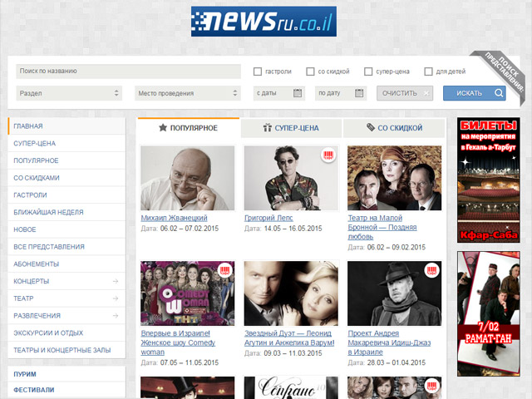
Task: Open АБОНЕМЕНТЫ in the sidebar
Action: point(66,264)
